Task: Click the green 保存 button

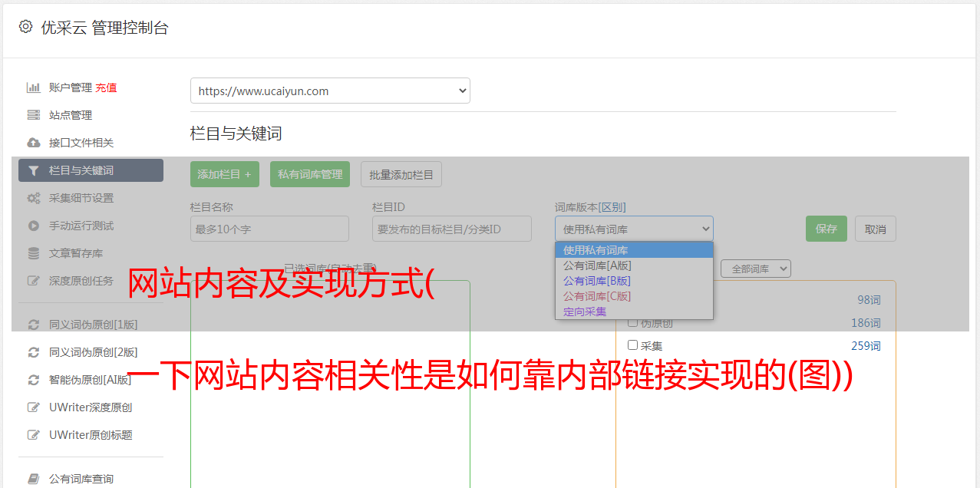Action: [827, 229]
